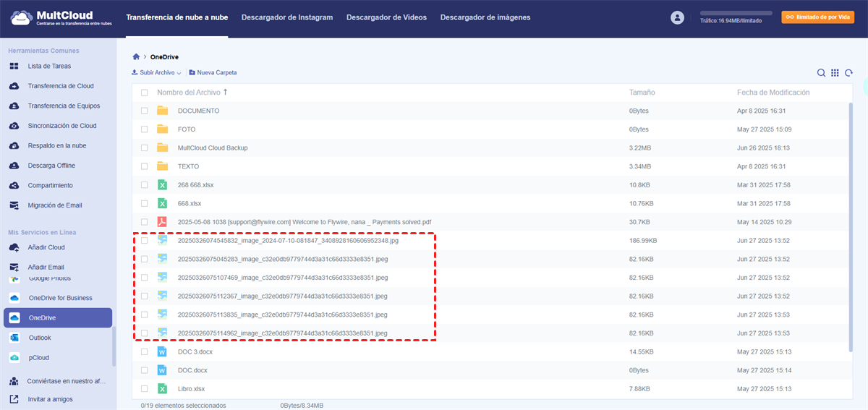The height and width of the screenshot is (410, 868).
Task: Click the home breadcrumb icon
Action: click(136, 56)
